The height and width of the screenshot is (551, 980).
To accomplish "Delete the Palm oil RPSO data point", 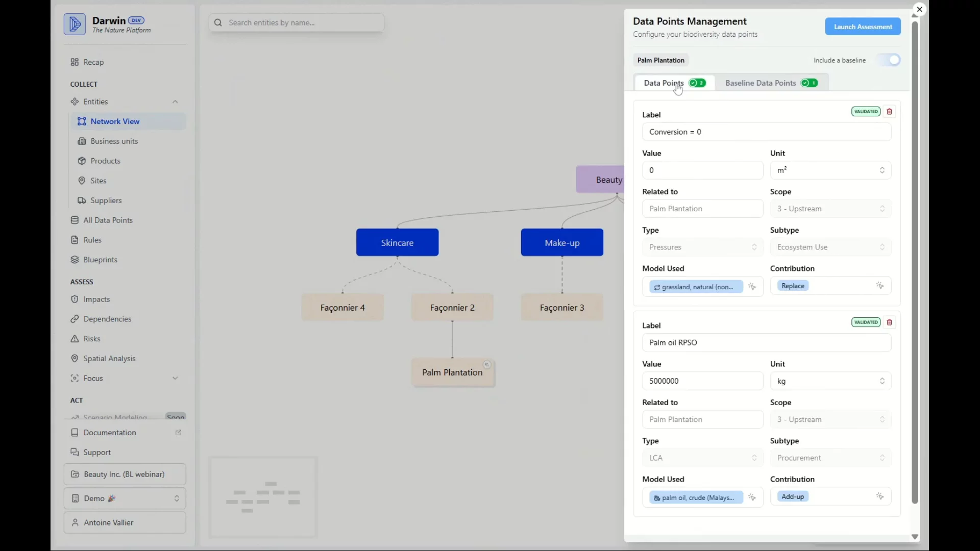I will tap(889, 322).
